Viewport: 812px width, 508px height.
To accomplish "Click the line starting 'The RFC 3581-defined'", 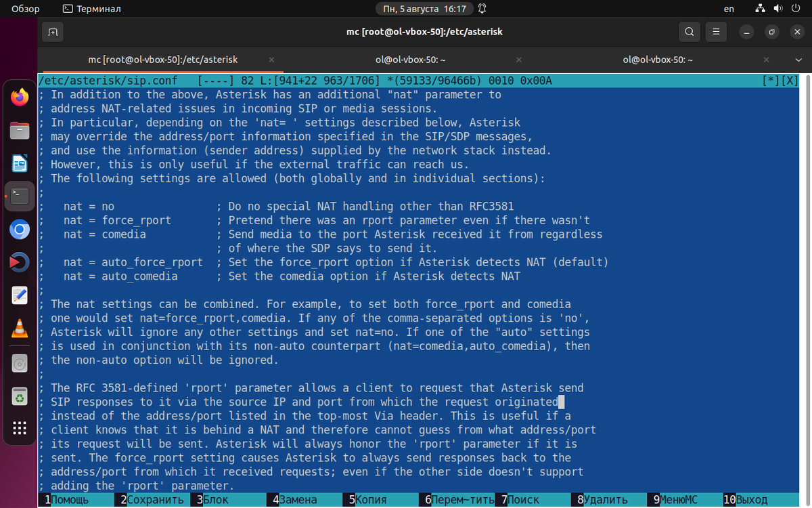I will [311, 388].
